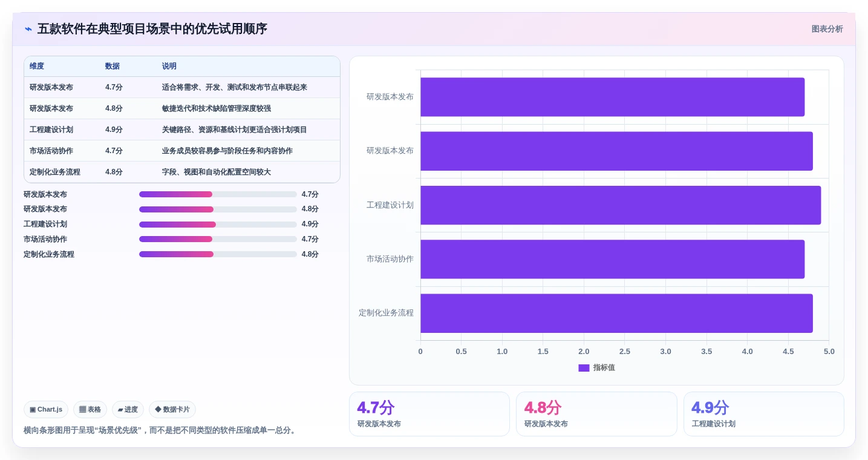Click the Chart.js chip
This screenshot has height=460, width=868.
point(46,410)
